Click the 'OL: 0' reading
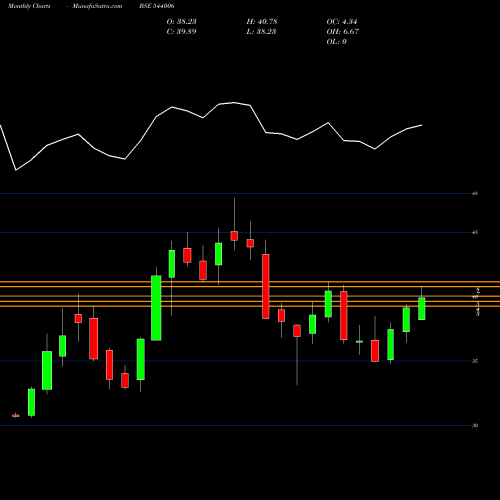Image resolution: width=500 pixels, height=500 pixels. point(337,42)
